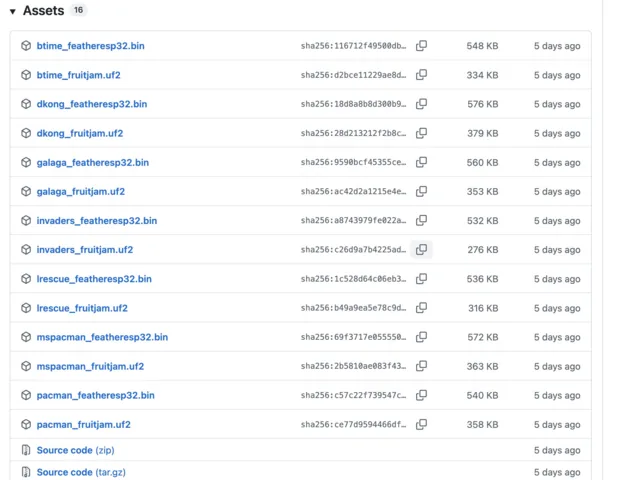Select hash text sha256:c26d9a7b4225ad…
The width and height of the screenshot is (640, 480).
(x=353, y=249)
